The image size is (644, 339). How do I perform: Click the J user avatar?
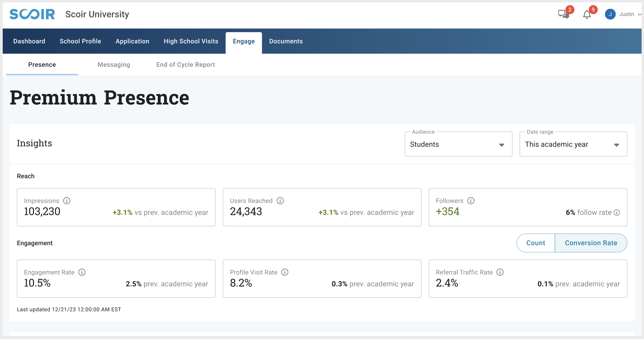[610, 14]
